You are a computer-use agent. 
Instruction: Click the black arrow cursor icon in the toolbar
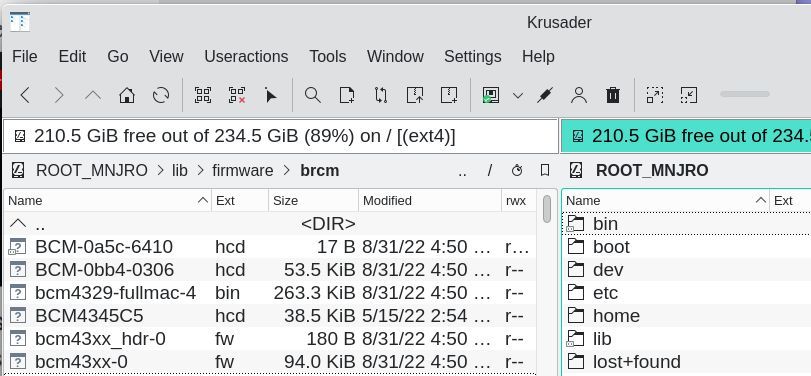[x=271, y=95]
